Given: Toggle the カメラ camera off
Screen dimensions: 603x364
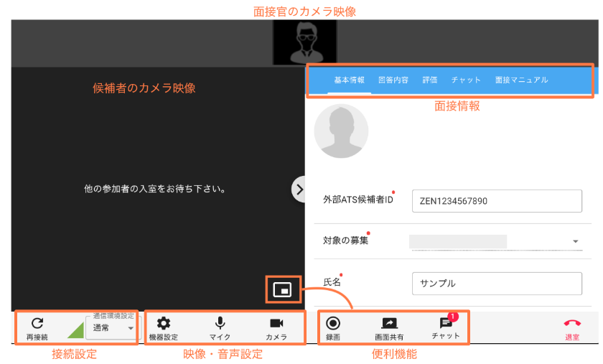Looking at the screenshot, I should (276, 325).
